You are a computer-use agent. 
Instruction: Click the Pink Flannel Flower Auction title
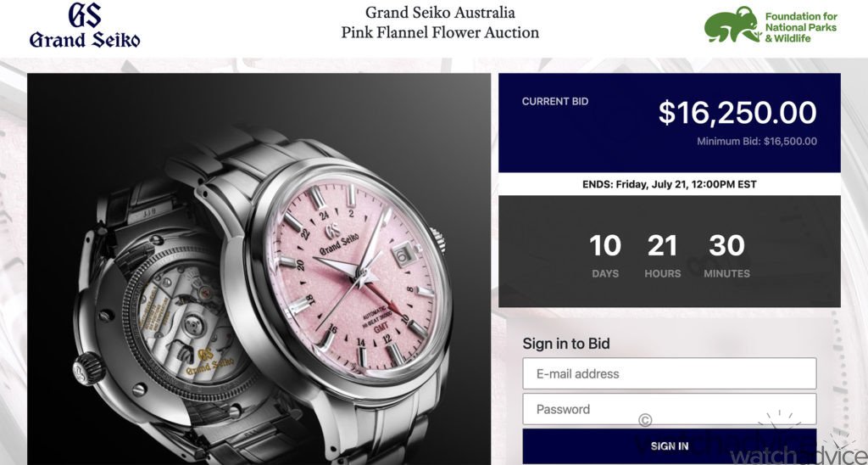pos(440,32)
